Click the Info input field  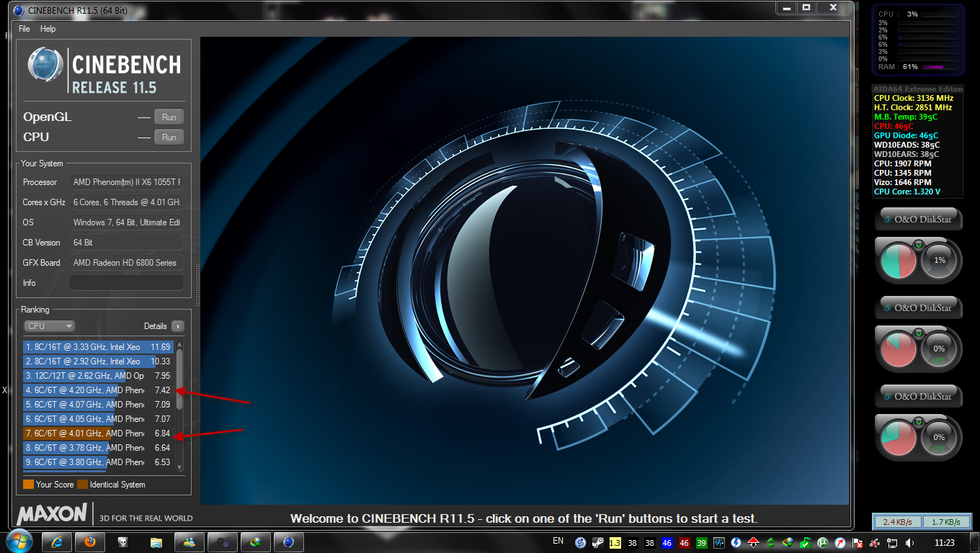point(127,283)
